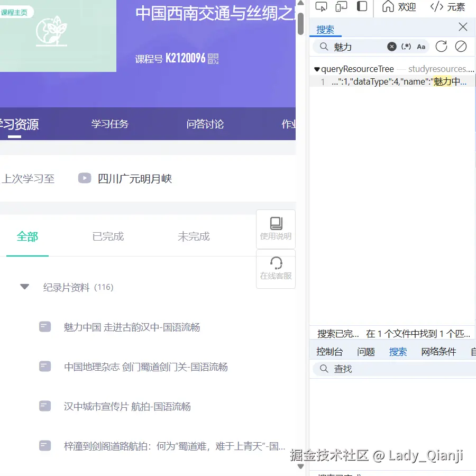Clear search results with the cancel icon
This screenshot has height=476, width=476.
461,47
